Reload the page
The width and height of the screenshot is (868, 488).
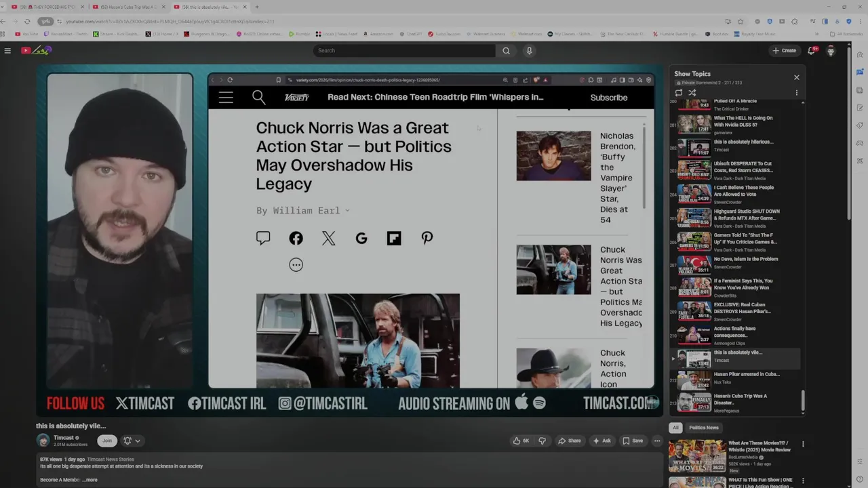click(x=27, y=21)
